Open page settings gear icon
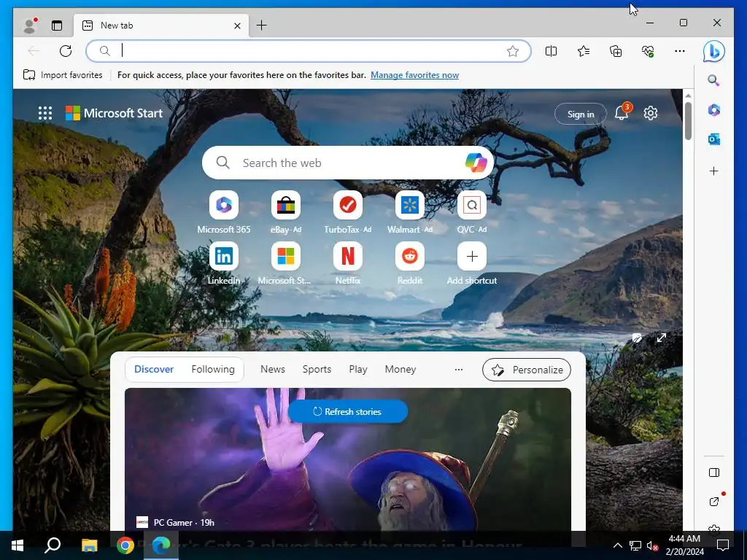The width and height of the screenshot is (747, 560). (x=651, y=113)
